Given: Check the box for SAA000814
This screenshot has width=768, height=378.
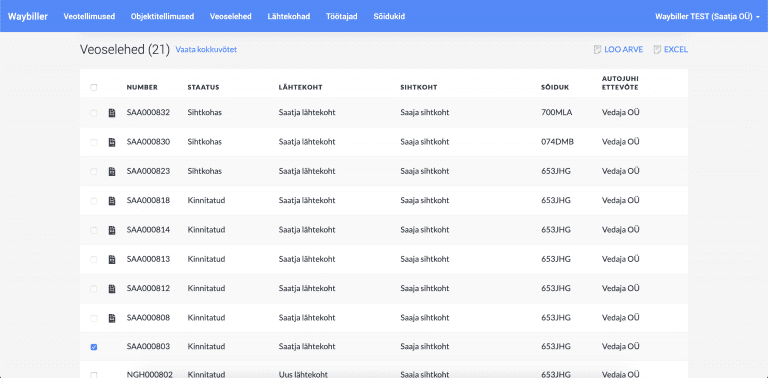Looking at the screenshot, I should coord(94,230).
